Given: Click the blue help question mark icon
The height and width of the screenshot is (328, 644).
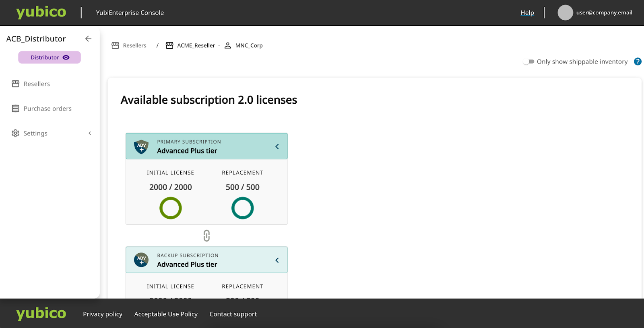Looking at the screenshot, I should point(638,61).
